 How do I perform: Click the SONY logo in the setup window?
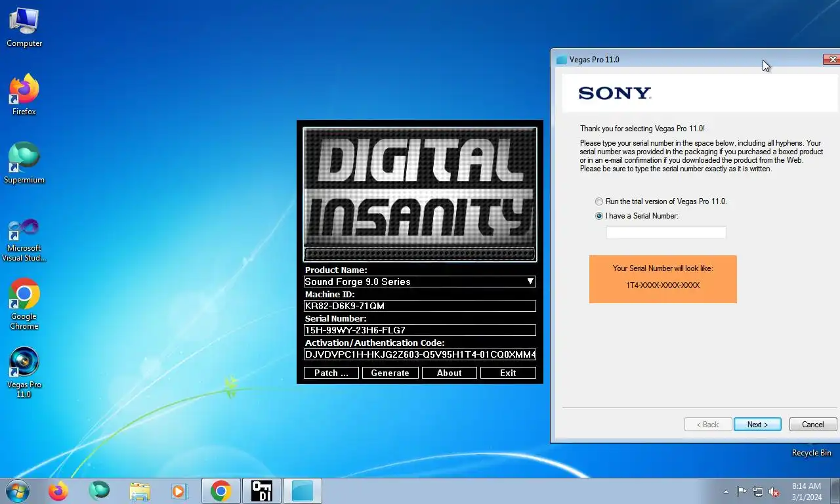[615, 93]
